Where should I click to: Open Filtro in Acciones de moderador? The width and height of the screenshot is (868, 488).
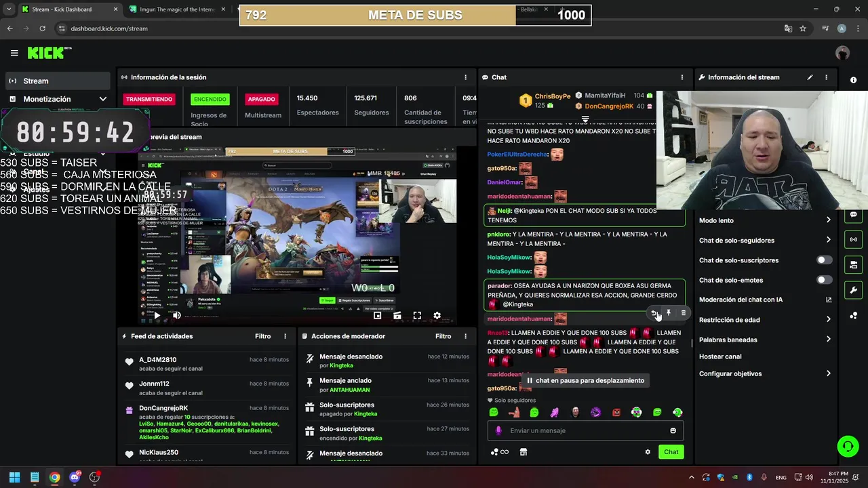443,336
